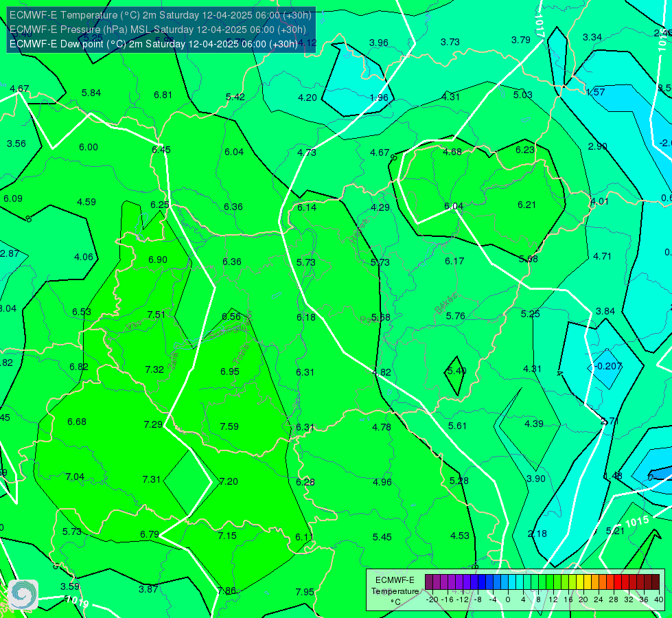Click the map value 1.57

click(595, 92)
